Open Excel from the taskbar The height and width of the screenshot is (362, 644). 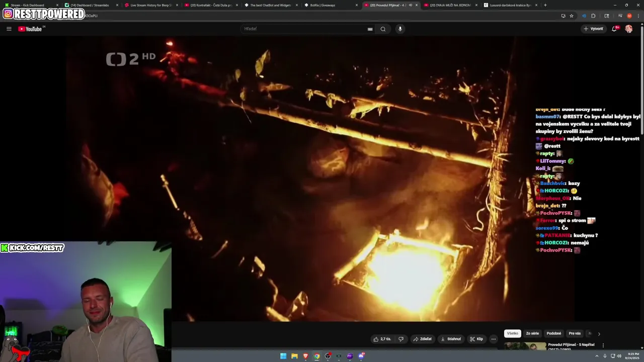tap(339, 356)
